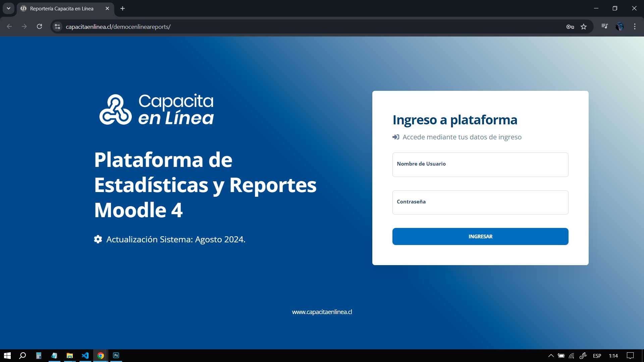Restore down the Chrome window
Viewport: 644px width, 362px height.
[615, 8]
